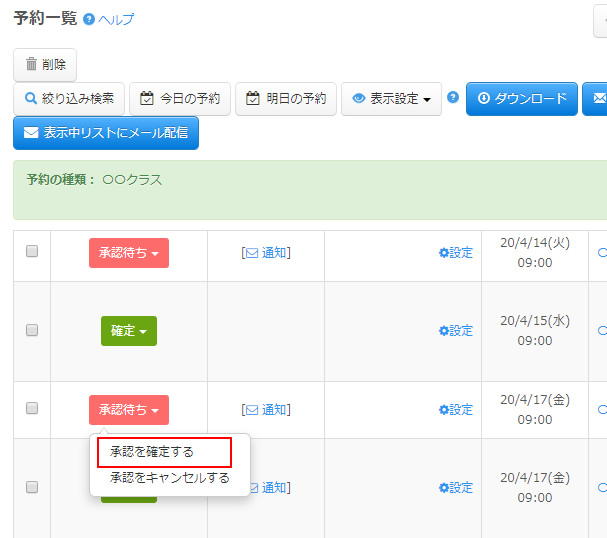Open the first row's 承認待ち status dropdown

click(129, 253)
